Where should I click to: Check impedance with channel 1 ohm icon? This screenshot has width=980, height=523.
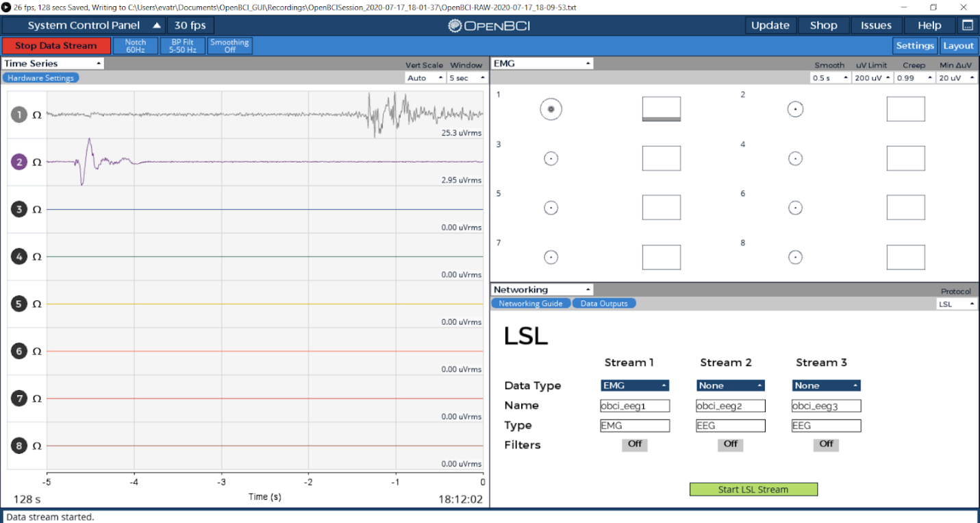[37, 115]
